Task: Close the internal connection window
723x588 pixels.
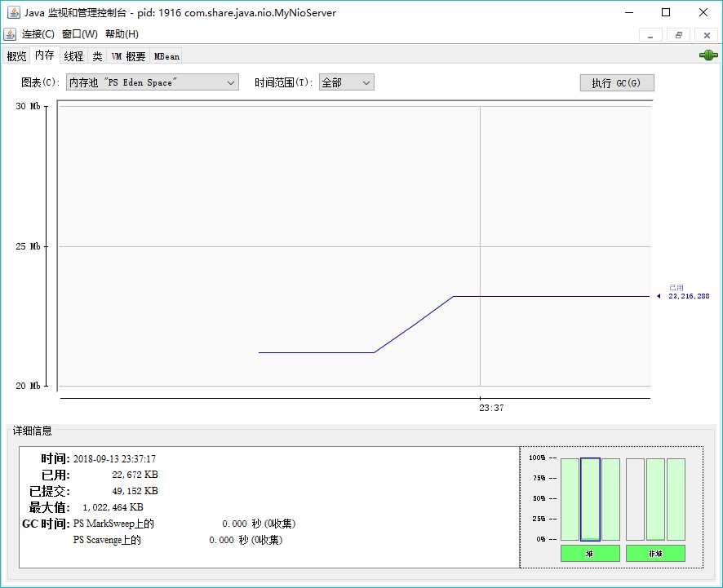Action: [707, 35]
